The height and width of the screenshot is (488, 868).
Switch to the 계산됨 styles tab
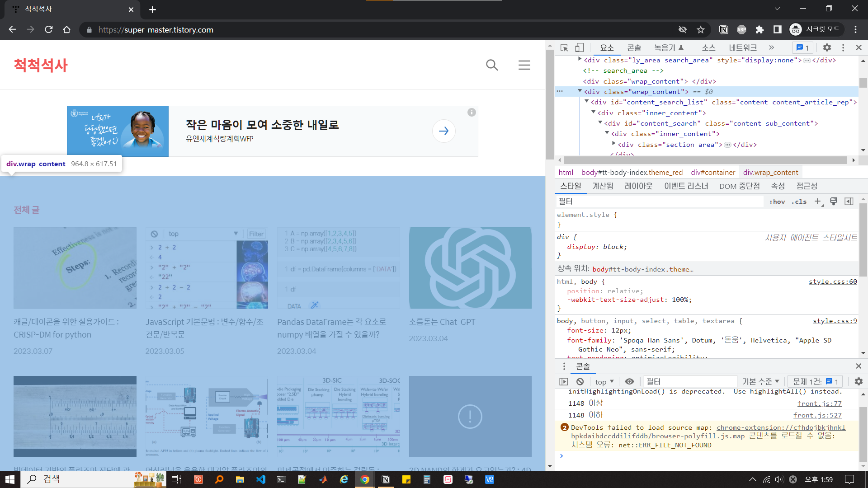click(603, 186)
